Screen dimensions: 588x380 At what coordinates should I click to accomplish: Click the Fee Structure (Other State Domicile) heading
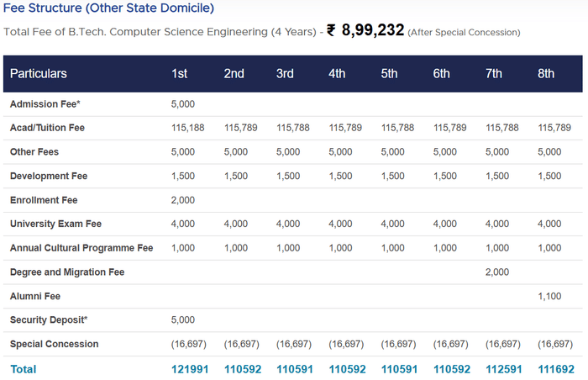click(108, 8)
